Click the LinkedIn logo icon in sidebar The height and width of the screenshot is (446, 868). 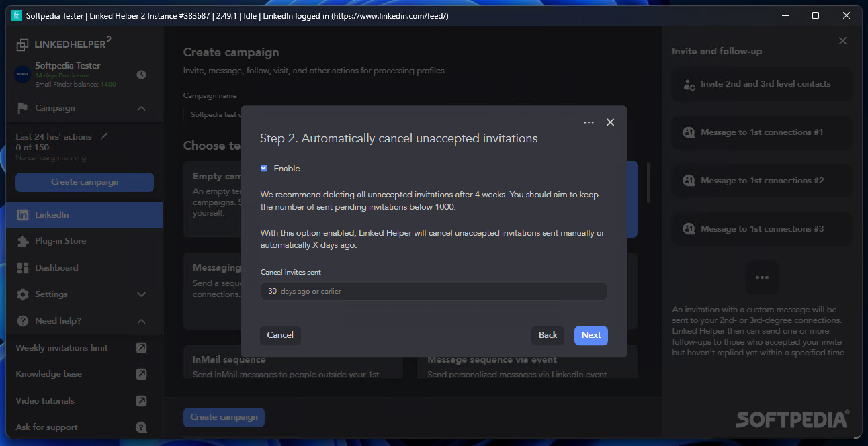(x=23, y=215)
